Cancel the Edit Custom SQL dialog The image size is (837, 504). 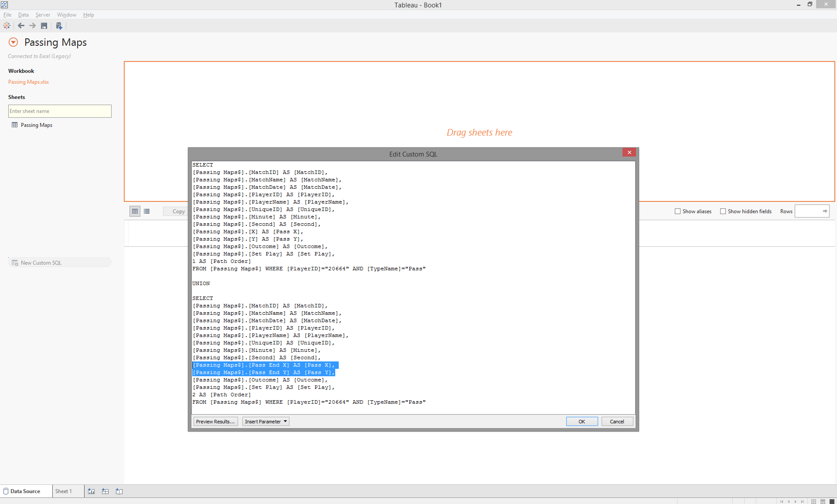(x=617, y=421)
